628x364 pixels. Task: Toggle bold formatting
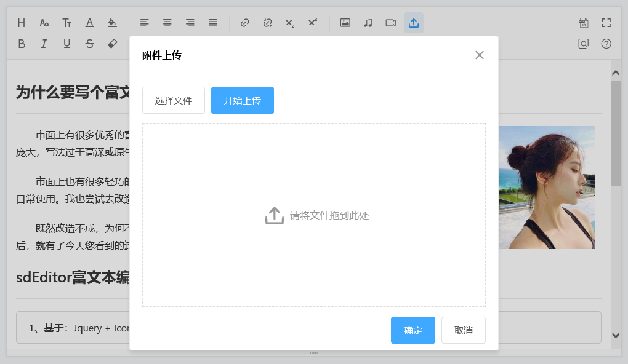coord(22,44)
